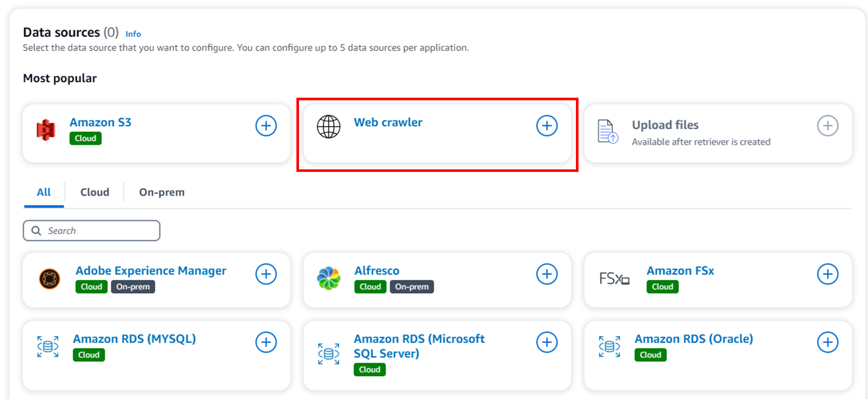Click the Web crawler globe icon

[x=329, y=127]
